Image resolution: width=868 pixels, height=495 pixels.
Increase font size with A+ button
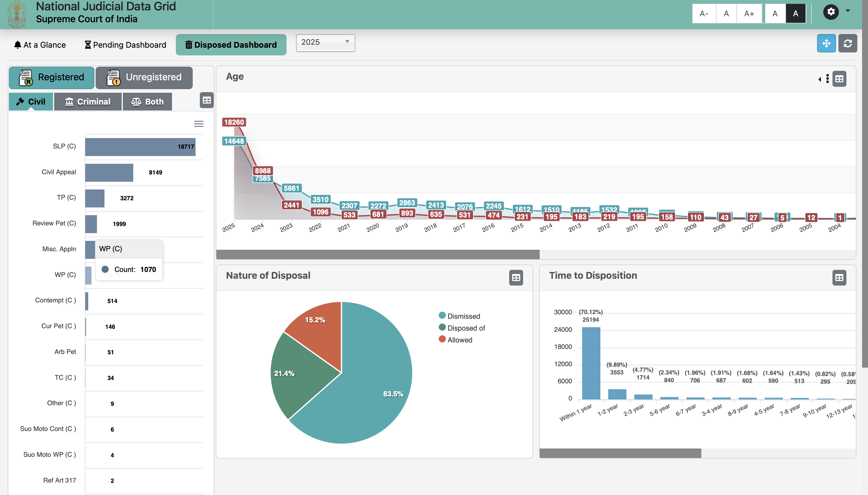[749, 14]
